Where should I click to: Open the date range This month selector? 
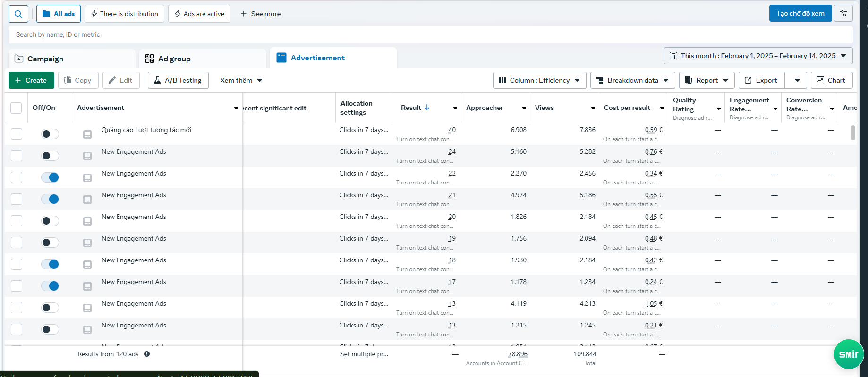coord(758,56)
